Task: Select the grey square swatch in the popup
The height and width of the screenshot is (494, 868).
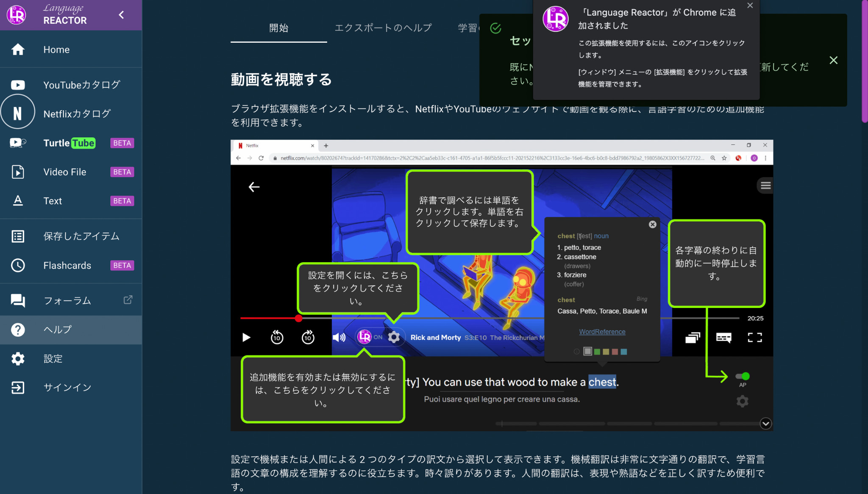Action: (x=588, y=351)
